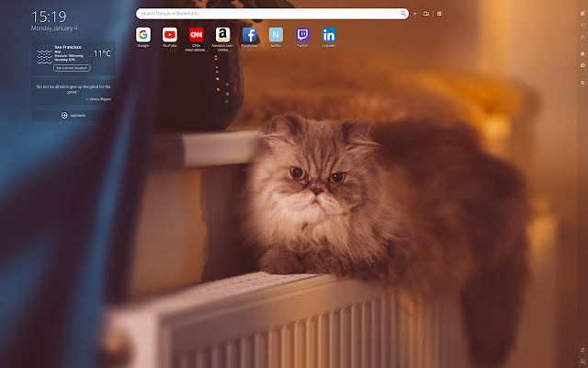
Task: Open the extensions puzzle icon in sidebar
Action: 582,54
